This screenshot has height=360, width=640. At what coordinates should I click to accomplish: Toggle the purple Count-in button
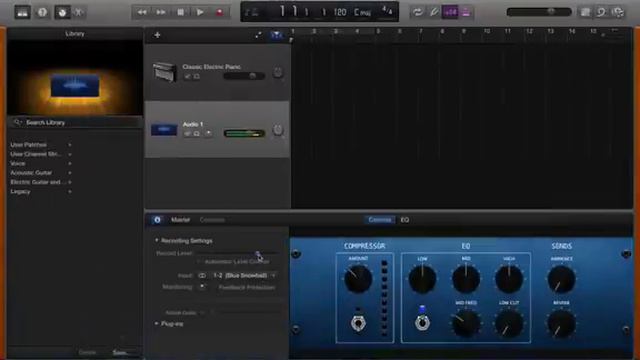click(x=450, y=12)
